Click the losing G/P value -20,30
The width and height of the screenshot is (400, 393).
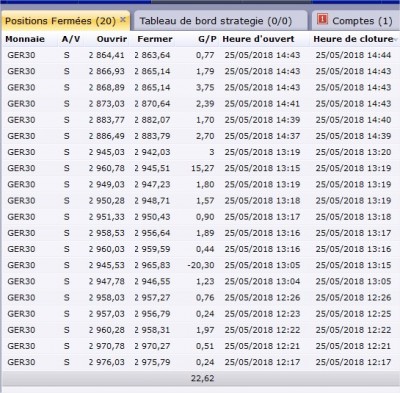point(201,265)
